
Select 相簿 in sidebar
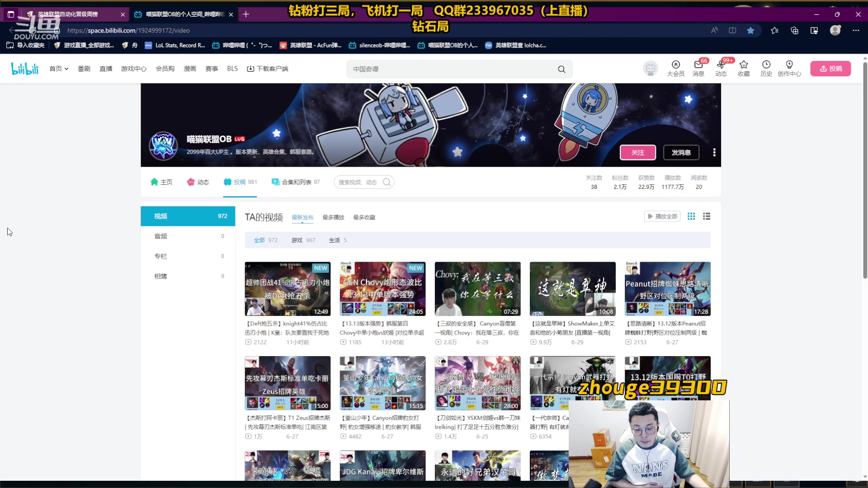(x=188, y=276)
